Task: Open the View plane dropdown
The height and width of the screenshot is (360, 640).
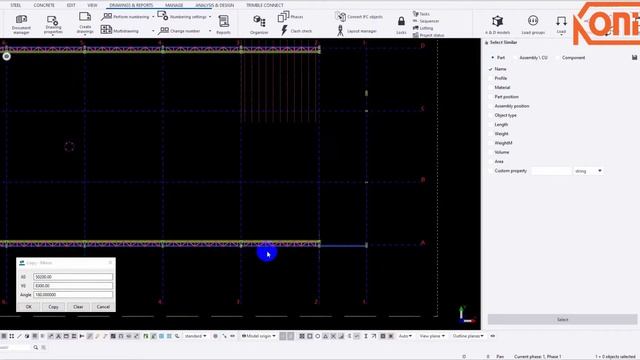Action: 432,336
